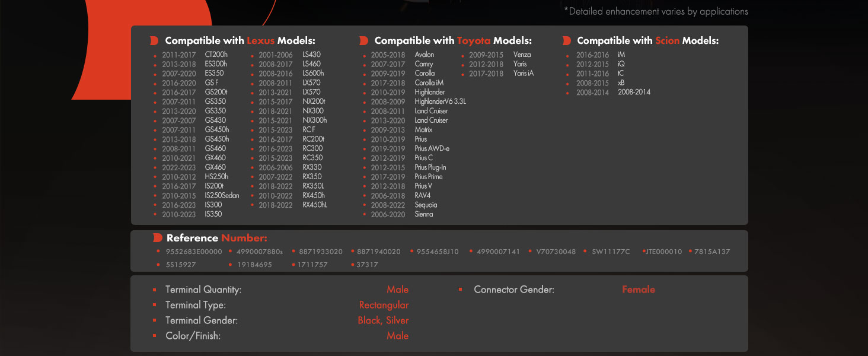The image size is (868, 356).
Task: Click the Corolla iM model entry
Action: tap(429, 83)
